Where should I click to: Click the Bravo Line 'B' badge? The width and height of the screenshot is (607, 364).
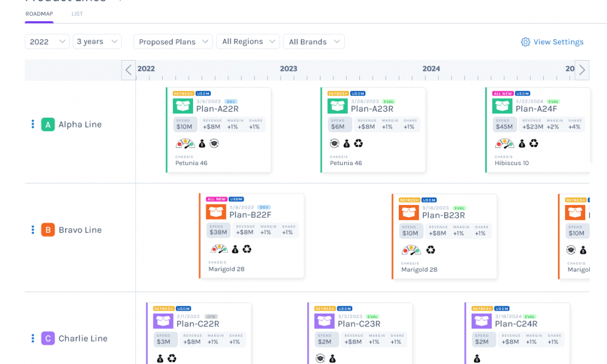point(48,230)
